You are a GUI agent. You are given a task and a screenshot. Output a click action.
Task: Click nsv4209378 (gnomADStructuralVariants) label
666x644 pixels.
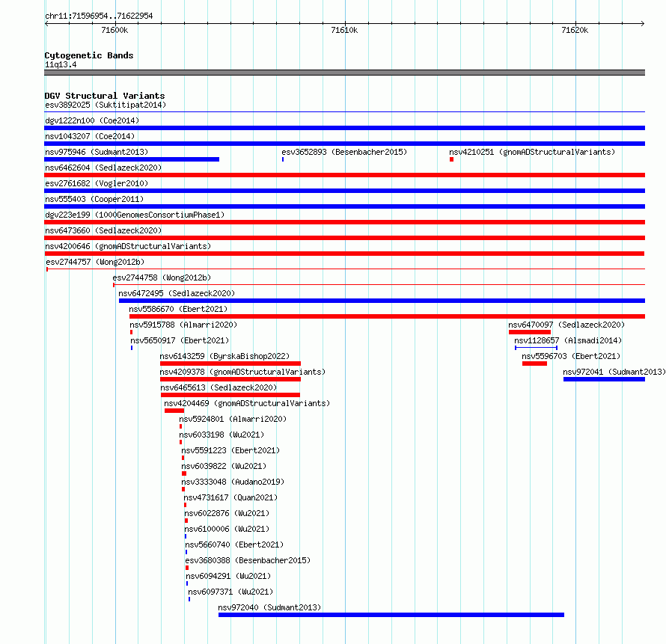pyautogui.click(x=242, y=372)
